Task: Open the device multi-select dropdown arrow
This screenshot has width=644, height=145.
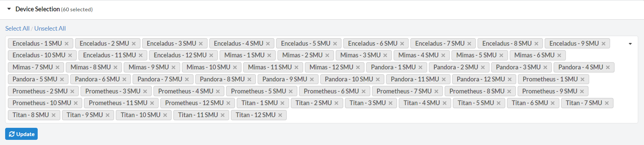Action: pyautogui.click(x=630, y=44)
